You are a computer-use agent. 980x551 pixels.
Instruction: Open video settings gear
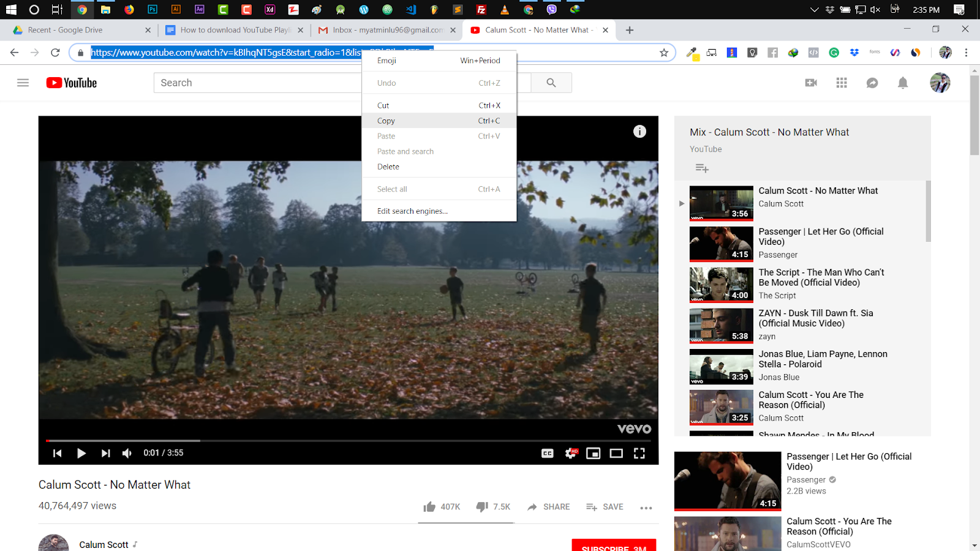571,453
